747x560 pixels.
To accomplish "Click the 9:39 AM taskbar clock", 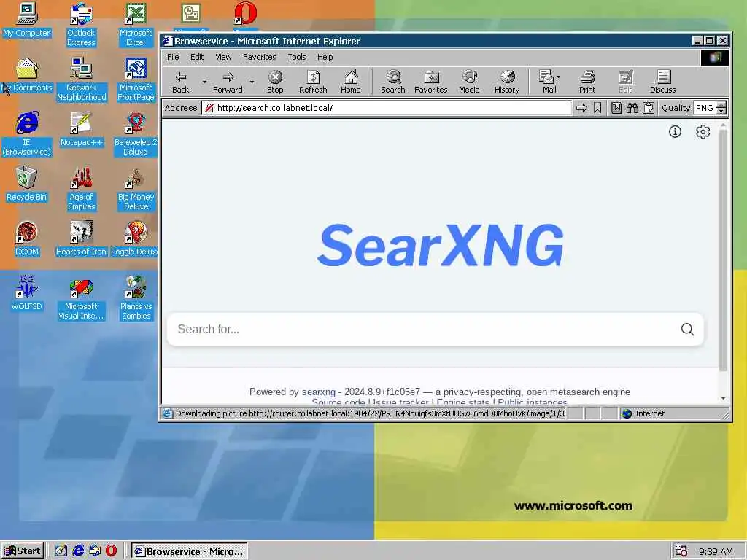I will coord(716,551).
